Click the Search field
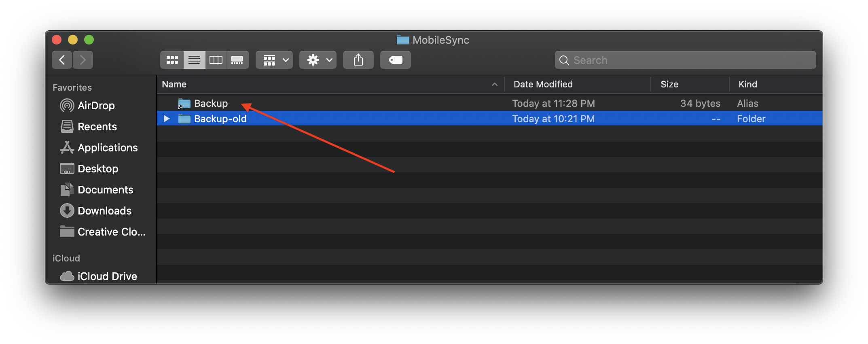 685,60
